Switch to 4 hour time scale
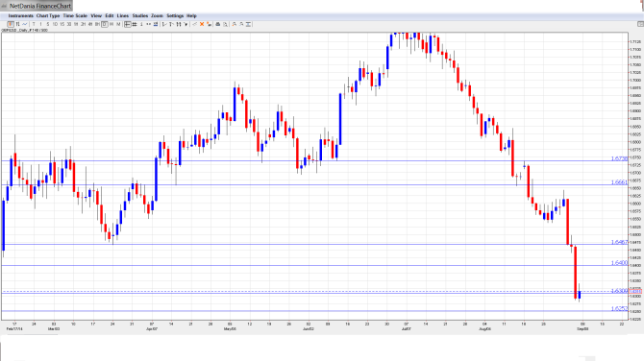 pos(90,24)
